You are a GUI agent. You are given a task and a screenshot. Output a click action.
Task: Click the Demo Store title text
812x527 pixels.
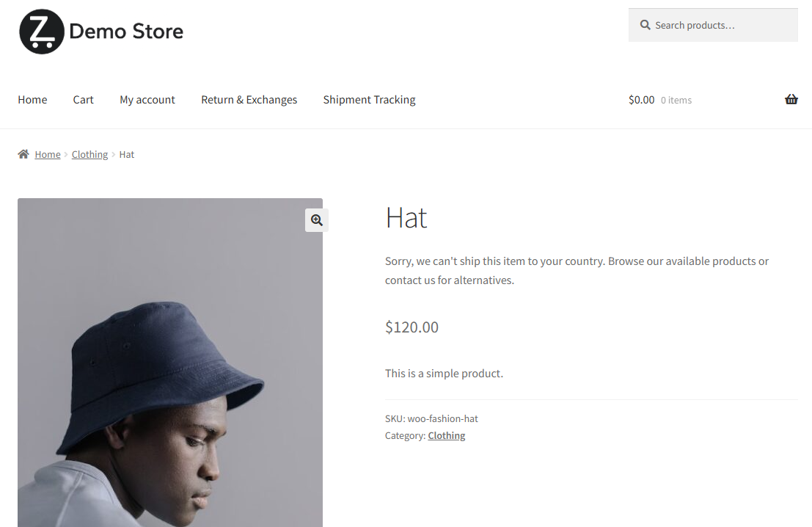click(126, 32)
